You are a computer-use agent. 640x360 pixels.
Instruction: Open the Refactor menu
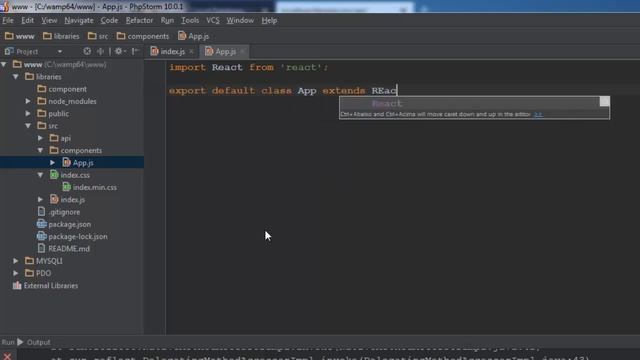coord(139,20)
